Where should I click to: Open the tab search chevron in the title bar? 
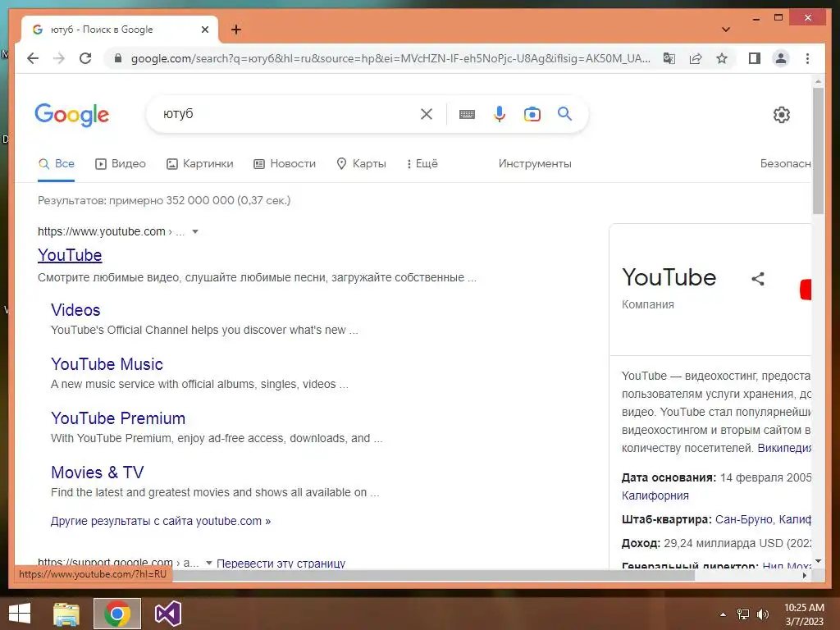coord(726,30)
